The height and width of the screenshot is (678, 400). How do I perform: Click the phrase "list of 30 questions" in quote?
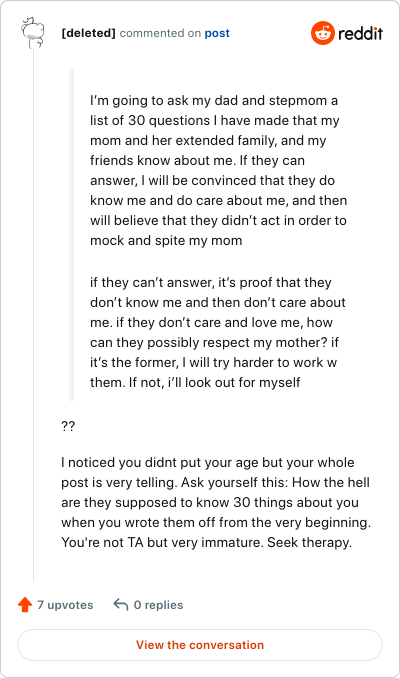[x=150, y=120]
